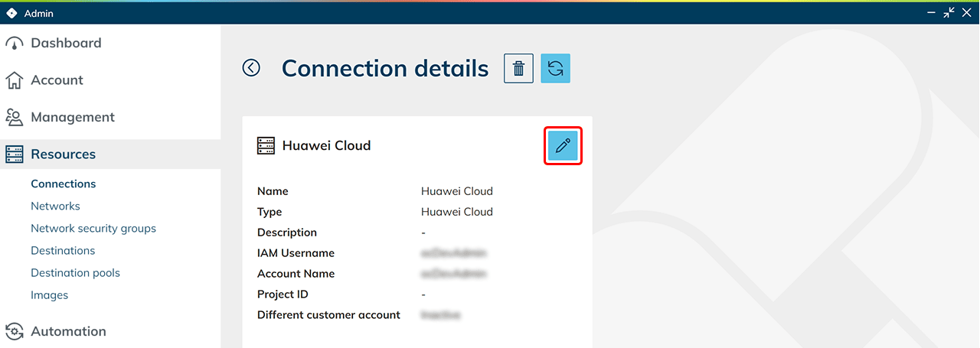Open Network security groups
980x348 pixels.
click(x=93, y=228)
